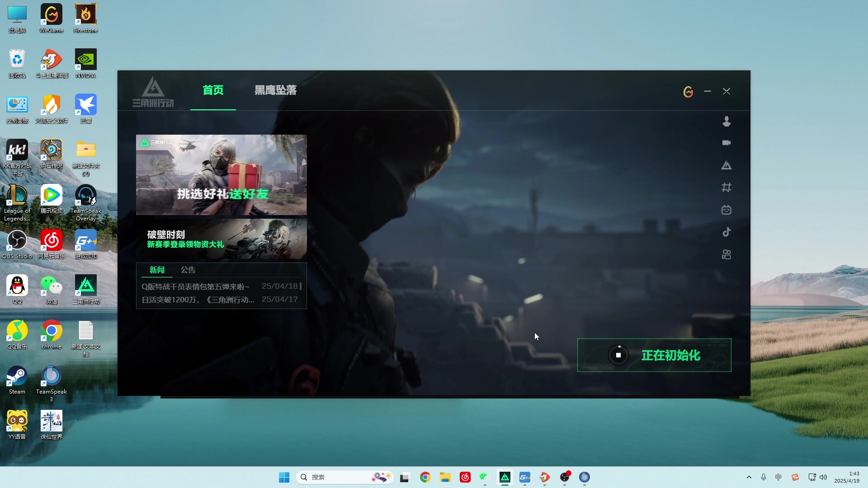Select KK官方对战平台 desktop icon
The image size is (868, 488).
[x=17, y=158]
